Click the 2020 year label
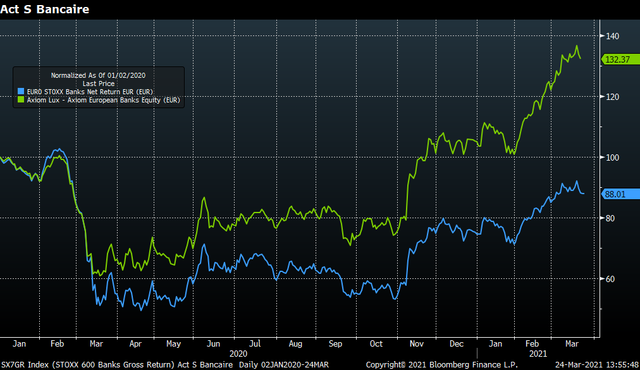This screenshot has height=370, width=640. [x=238, y=354]
